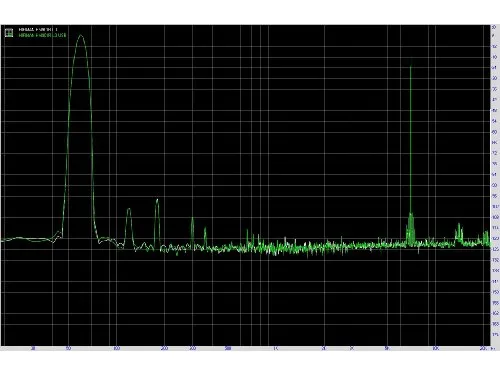The width and height of the screenshot is (500, 375).
Task: Click the top of the large fundamental peak
Action: (x=81, y=36)
